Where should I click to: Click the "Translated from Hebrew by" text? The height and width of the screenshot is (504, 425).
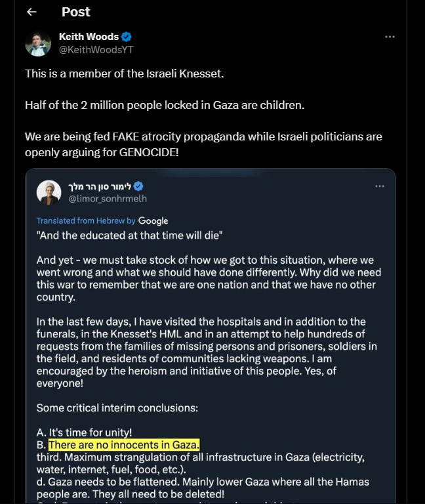(x=86, y=221)
